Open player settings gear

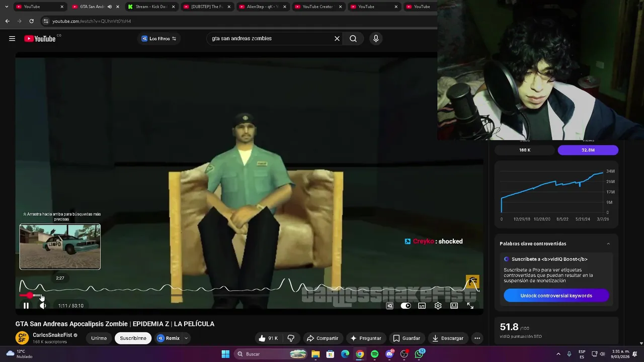[438, 306]
